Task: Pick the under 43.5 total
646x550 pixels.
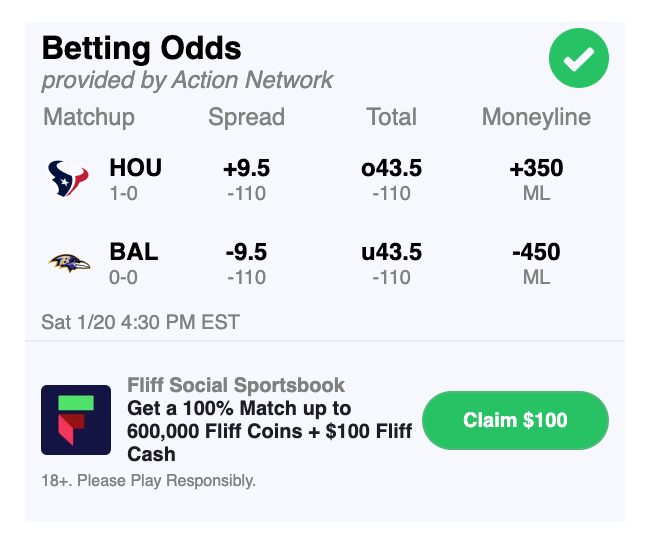Action: tap(391, 263)
